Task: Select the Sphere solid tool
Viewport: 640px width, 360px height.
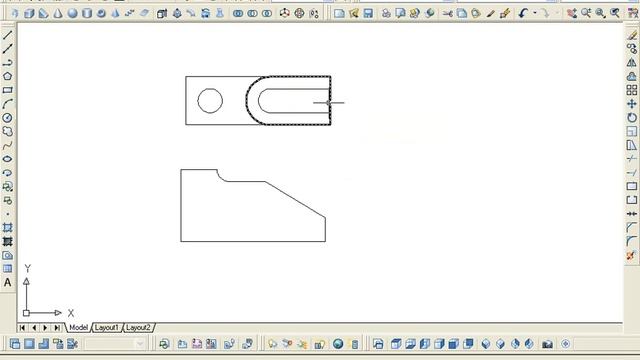Action: click(72, 13)
